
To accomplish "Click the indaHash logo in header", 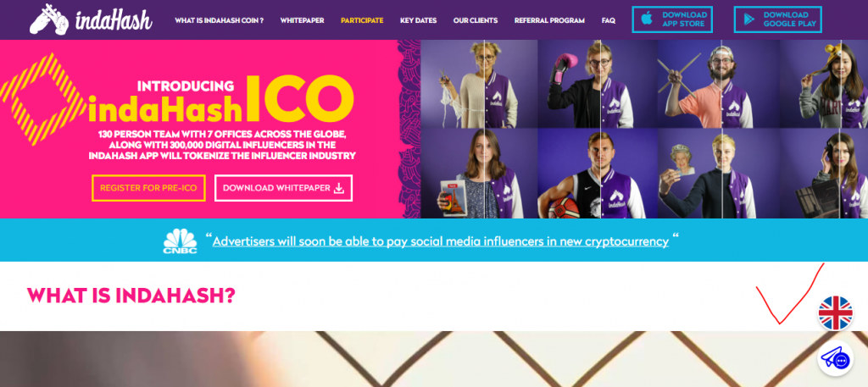I will (x=90, y=20).
